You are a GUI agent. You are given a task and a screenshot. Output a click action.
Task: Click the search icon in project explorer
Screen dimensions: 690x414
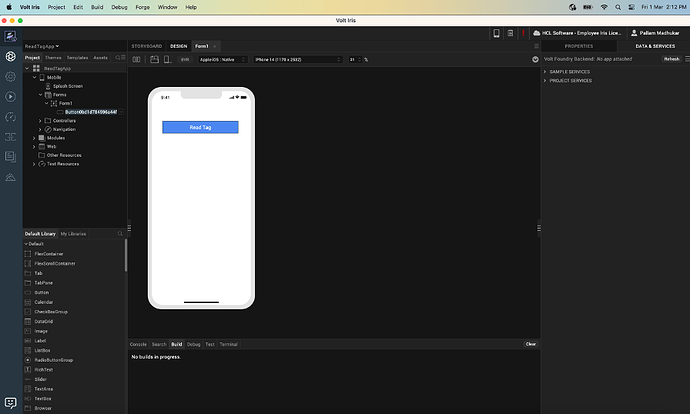click(117, 58)
